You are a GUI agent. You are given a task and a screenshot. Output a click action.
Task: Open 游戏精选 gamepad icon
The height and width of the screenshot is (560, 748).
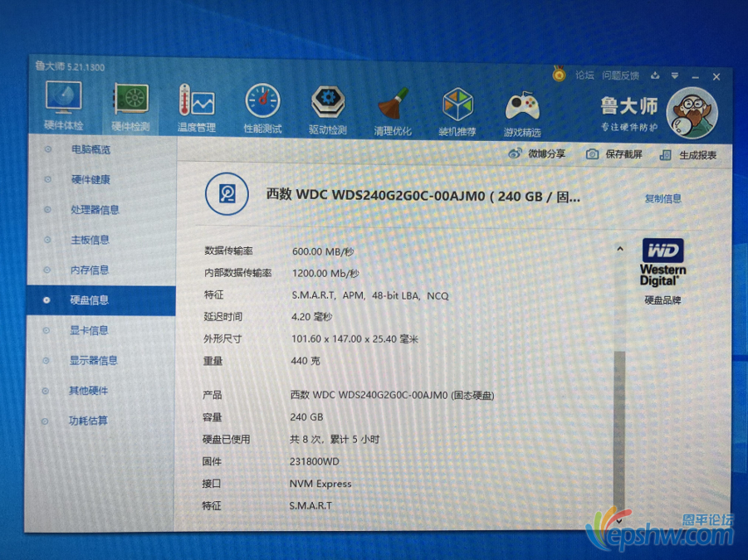click(x=522, y=113)
